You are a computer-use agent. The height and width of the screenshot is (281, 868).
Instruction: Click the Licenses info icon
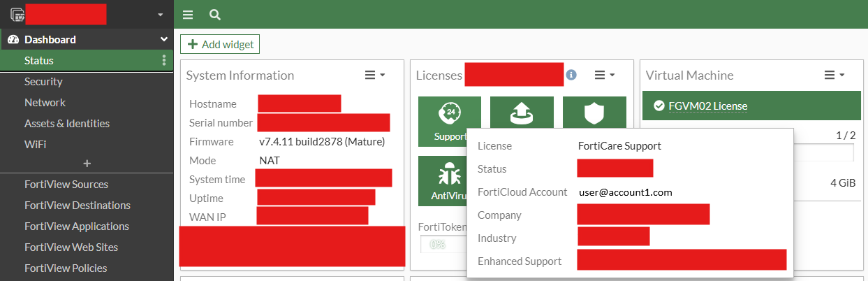pos(571,75)
